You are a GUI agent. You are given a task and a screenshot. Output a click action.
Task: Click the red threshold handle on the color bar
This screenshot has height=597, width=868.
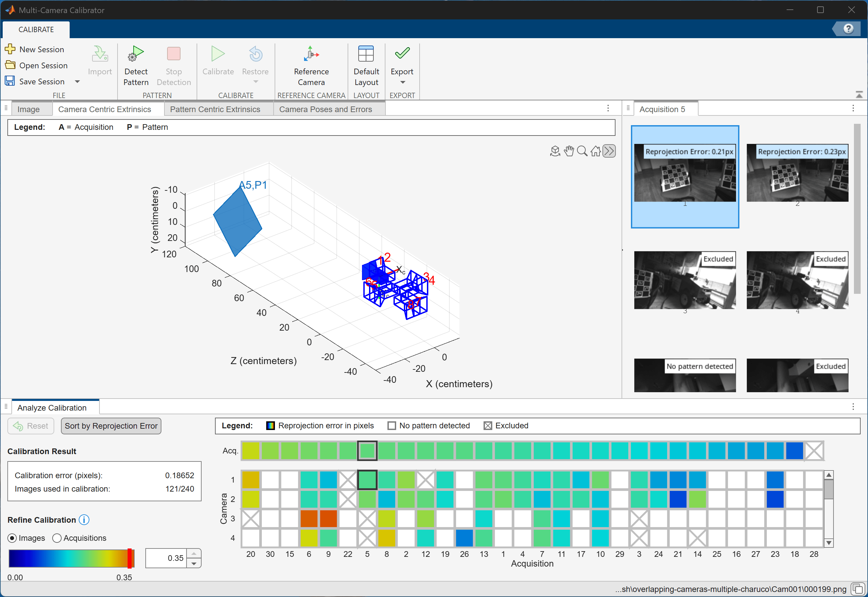click(130, 559)
